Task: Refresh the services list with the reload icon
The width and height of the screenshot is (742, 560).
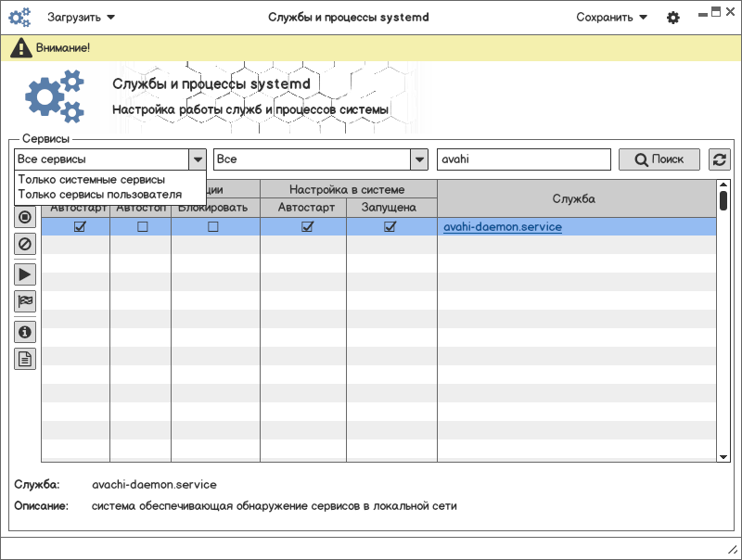Action: pos(719,159)
